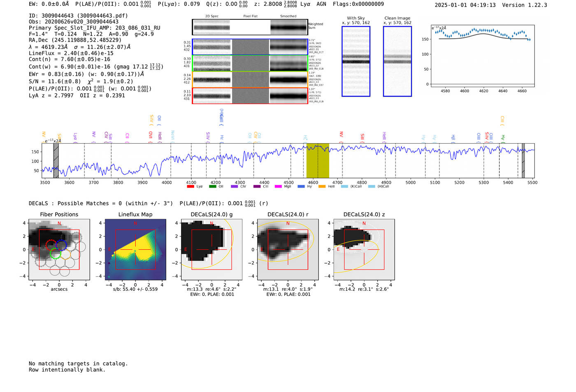Click the 'Smoothed' column heading
576x392 pixels.
pyautogui.click(x=288, y=16)
